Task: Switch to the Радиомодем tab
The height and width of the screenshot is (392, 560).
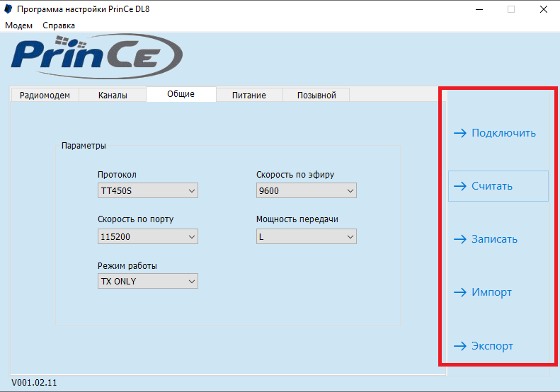Action: coord(45,96)
